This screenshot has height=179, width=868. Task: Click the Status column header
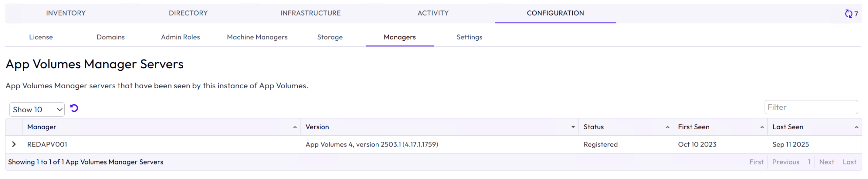click(626, 127)
